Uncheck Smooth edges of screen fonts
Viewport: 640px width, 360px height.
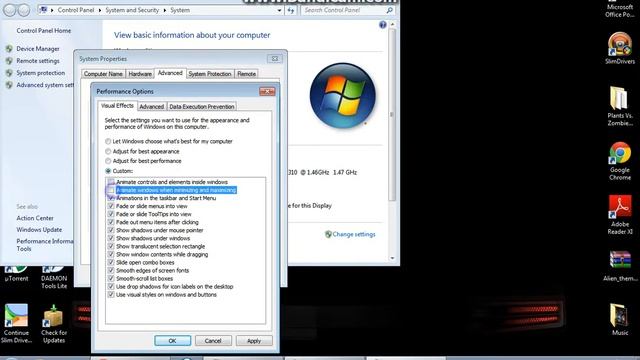(111, 271)
